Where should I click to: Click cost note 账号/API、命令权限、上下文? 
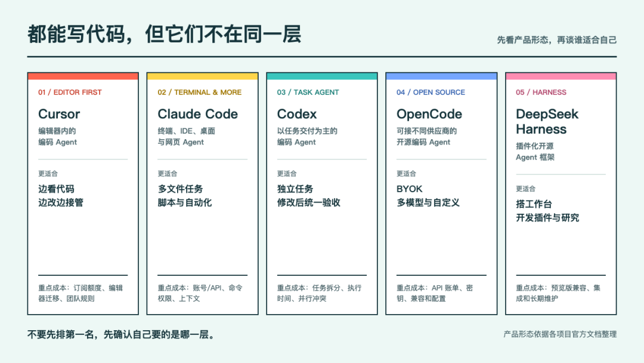pos(200,293)
